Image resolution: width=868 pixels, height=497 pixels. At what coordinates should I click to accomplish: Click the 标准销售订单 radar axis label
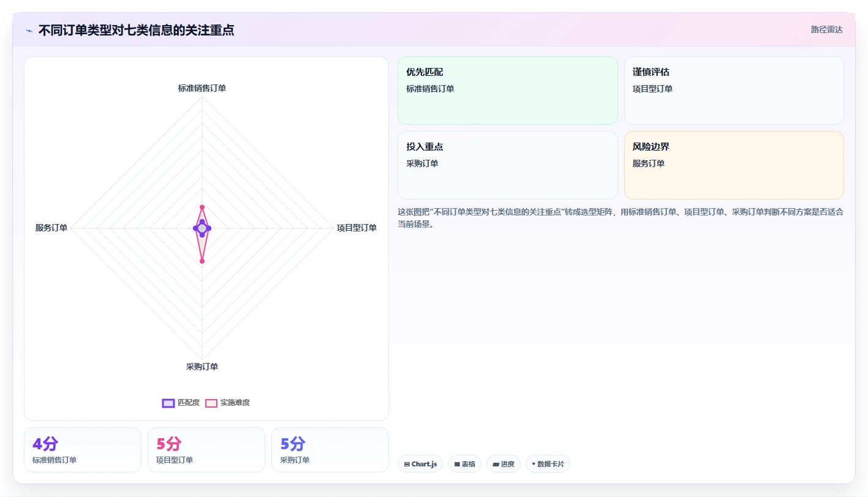tap(202, 88)
